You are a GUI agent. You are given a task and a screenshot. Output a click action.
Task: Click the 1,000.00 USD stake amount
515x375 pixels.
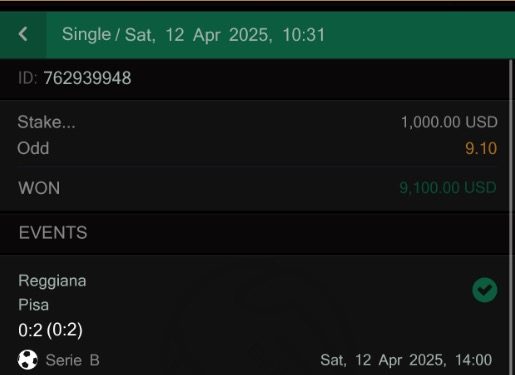click(449, 122)
